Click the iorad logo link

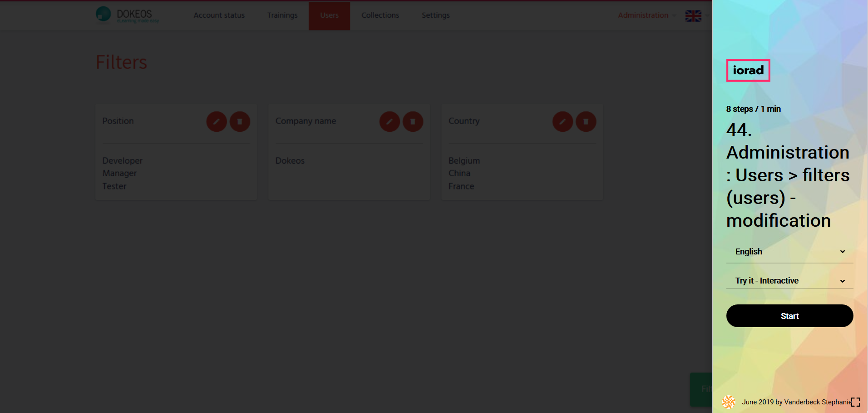(748, 70)
